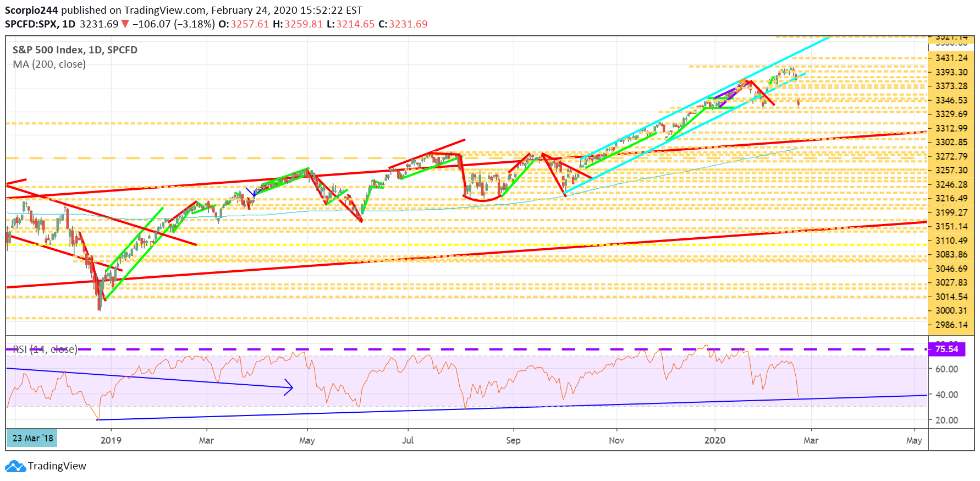Click the May 2019 label on time axis

tap(307, 440)
